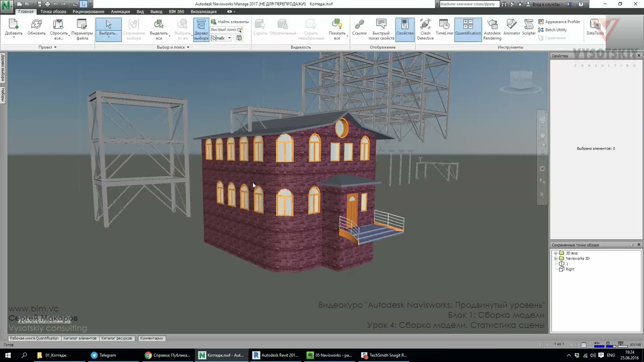Open the Добавить dropdown arrow
This screenshot has width=644, height=362.
point(14,38)
